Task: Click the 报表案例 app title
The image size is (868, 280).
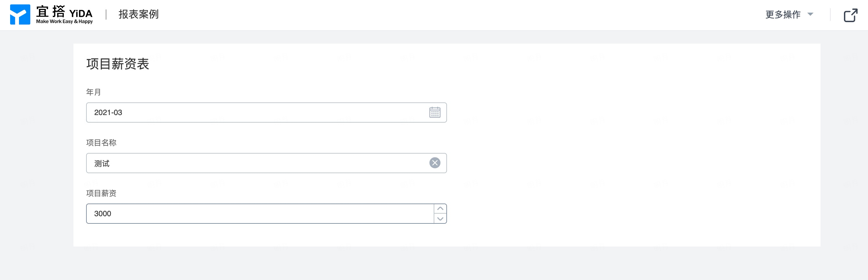Action: [x=138, y=14]
